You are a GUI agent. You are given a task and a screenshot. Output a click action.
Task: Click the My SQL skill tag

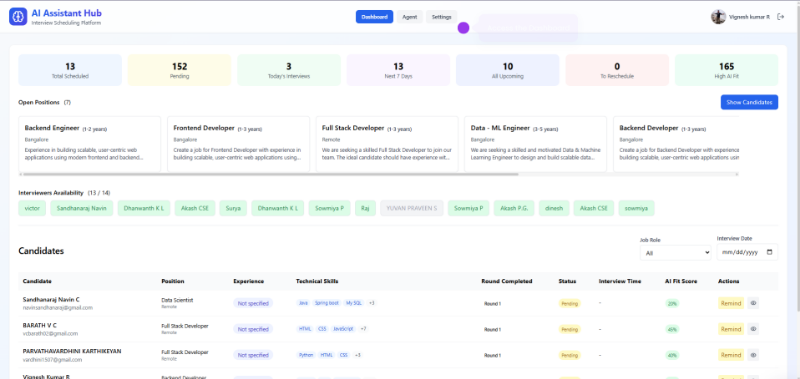[353, 303]
